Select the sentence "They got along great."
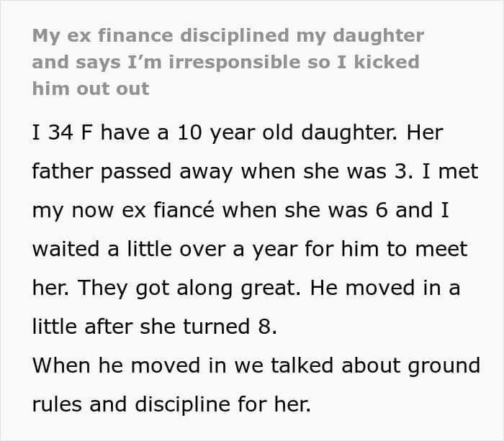Viewport: 504px width, 441px height. tap(189, 288)
